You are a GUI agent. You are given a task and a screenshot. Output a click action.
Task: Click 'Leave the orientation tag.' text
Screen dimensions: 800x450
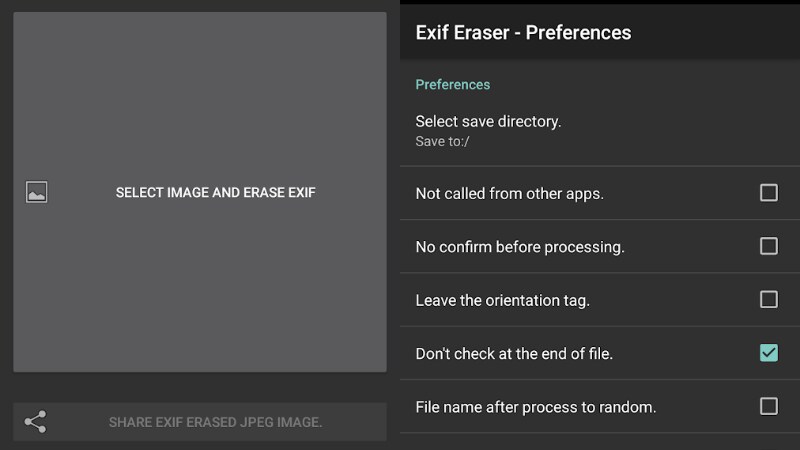pyautogui.click(x=502, y=300)
